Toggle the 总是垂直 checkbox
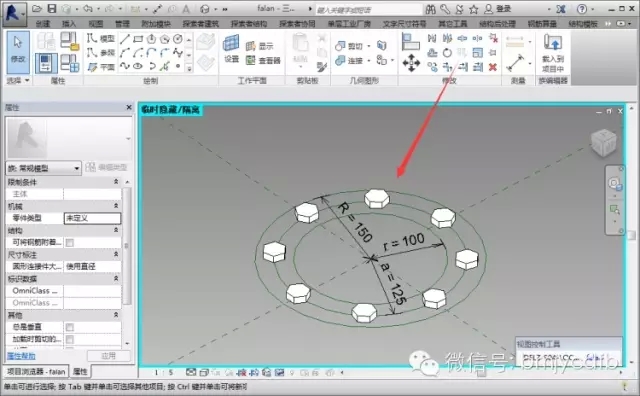This screenshot has height=396, width=640. pyautogui.click(x=70, y=327)
